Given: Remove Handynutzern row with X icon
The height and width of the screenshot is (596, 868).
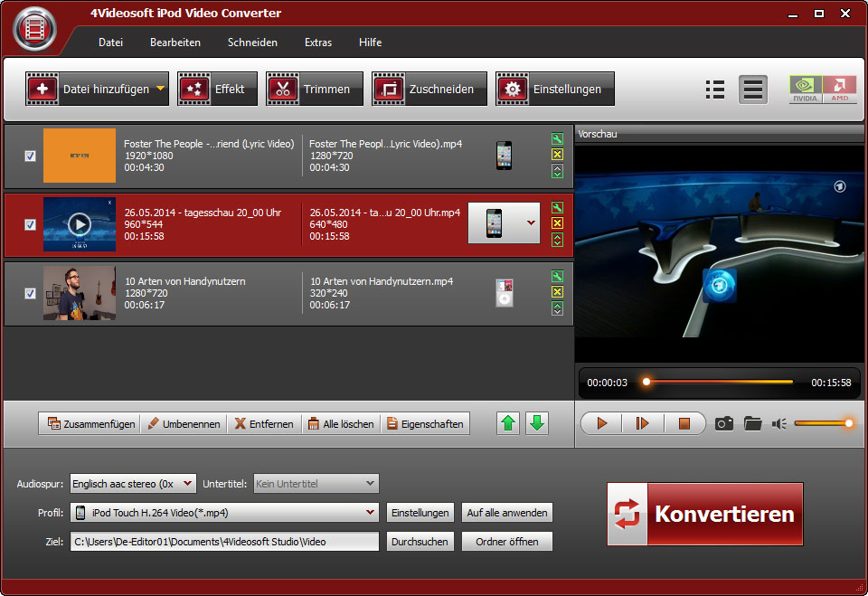Looking at the screenshot, I should (x=558, y=292).
